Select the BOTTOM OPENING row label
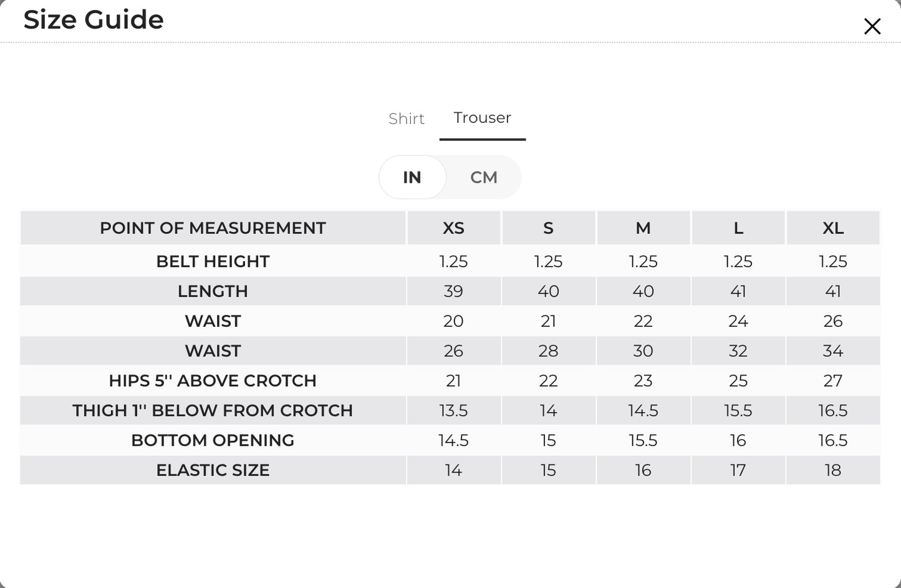 [213, 440]
